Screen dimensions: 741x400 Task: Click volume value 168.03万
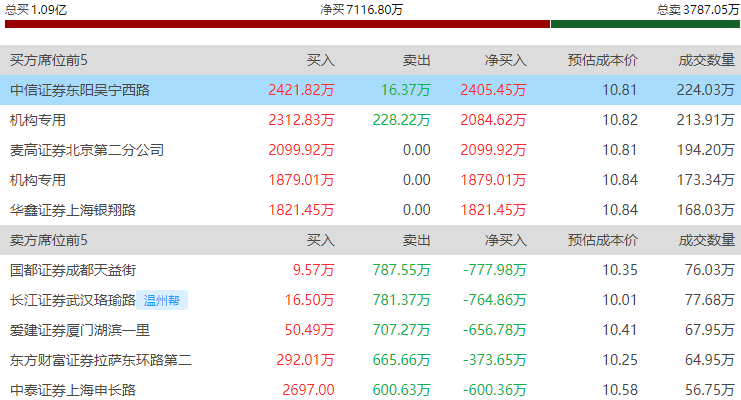coord(706,210)
